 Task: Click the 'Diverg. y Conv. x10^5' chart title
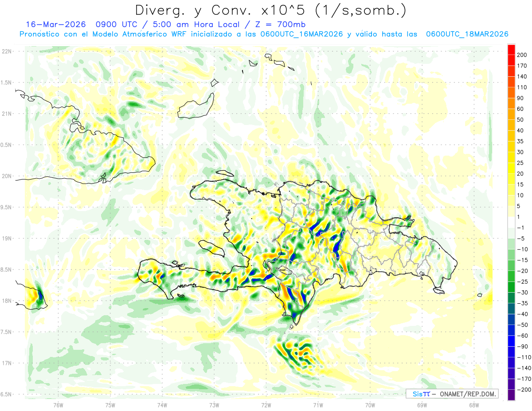coord(270,10)
